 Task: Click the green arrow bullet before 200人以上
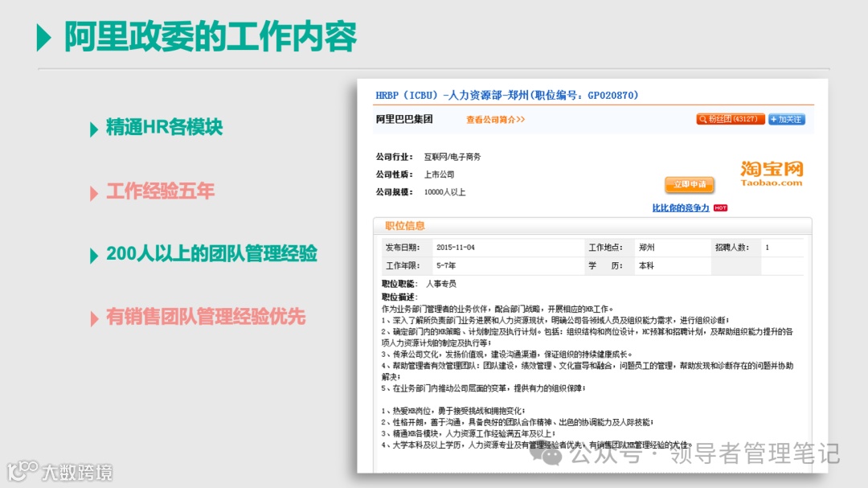93,256
